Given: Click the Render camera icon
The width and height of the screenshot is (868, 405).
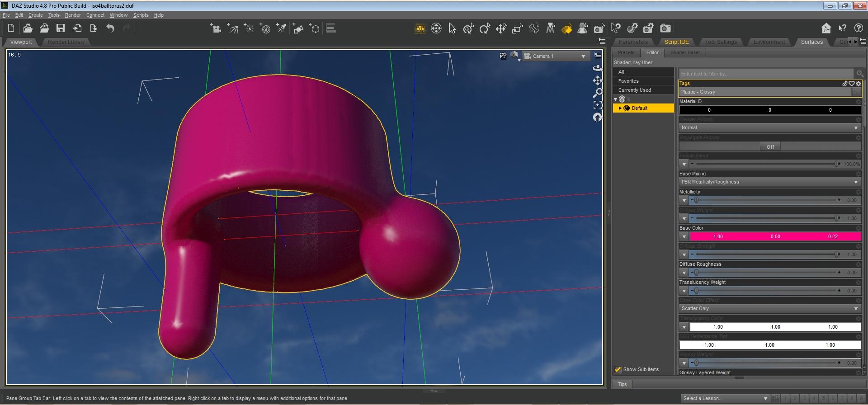Looking at the screenshot, I should (x=665, y=28).
